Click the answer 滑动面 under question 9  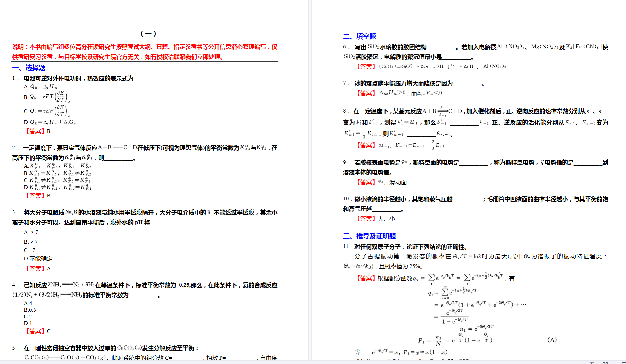(398, 182)
